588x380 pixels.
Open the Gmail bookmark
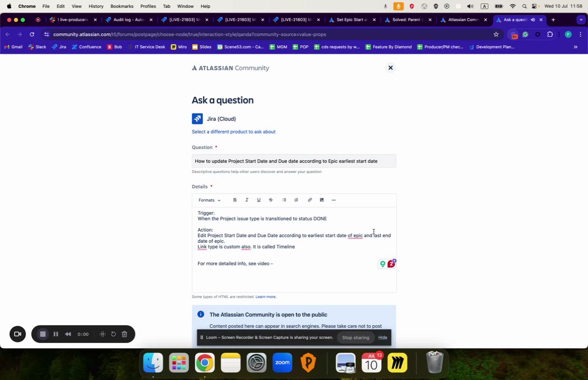click(x=13, y=47)
